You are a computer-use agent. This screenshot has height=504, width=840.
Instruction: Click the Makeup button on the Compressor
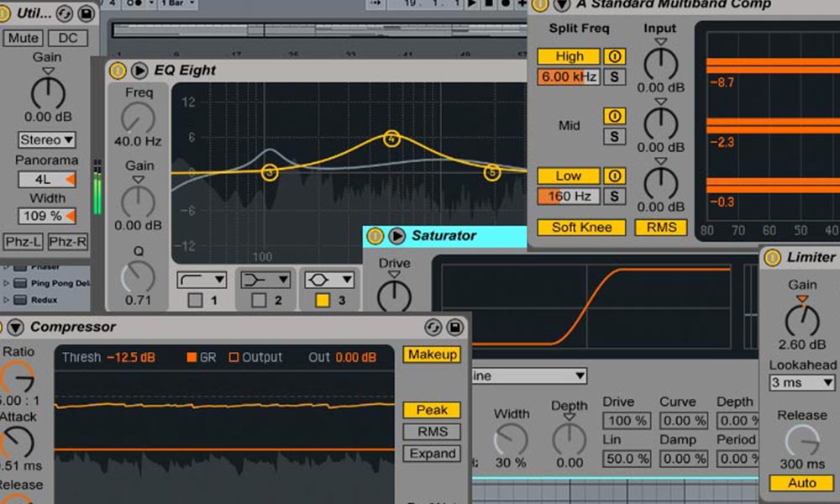tap(432, 354)
